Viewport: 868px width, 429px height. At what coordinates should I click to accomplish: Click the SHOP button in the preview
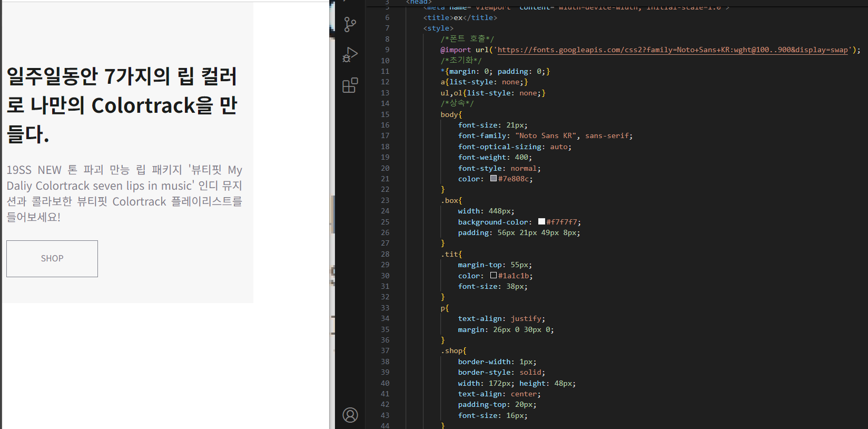coord(52,259)
